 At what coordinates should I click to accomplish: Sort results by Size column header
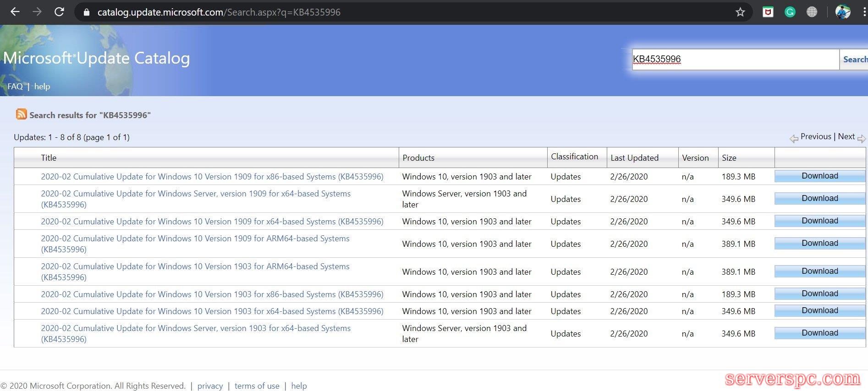(x=729, y=158)
